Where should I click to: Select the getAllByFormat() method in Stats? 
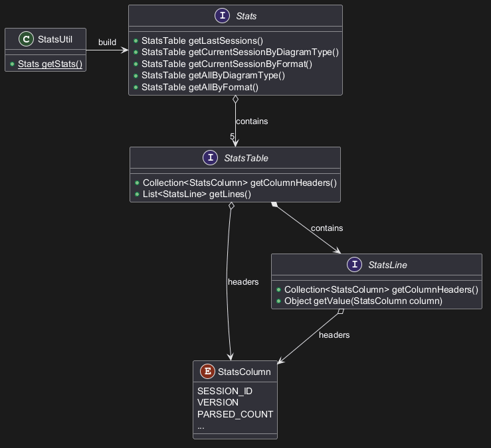click(199, 87)
